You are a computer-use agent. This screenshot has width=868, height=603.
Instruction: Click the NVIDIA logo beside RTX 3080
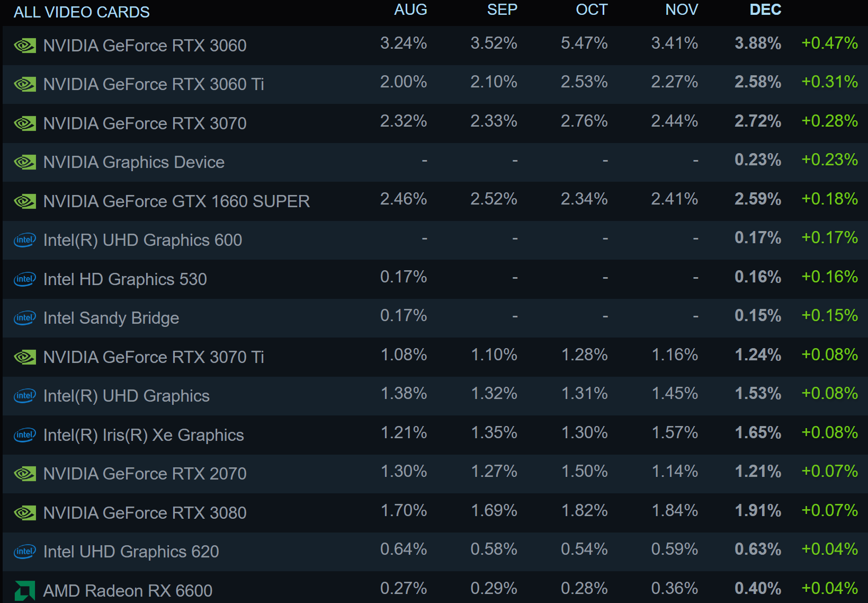coord(25,513)
